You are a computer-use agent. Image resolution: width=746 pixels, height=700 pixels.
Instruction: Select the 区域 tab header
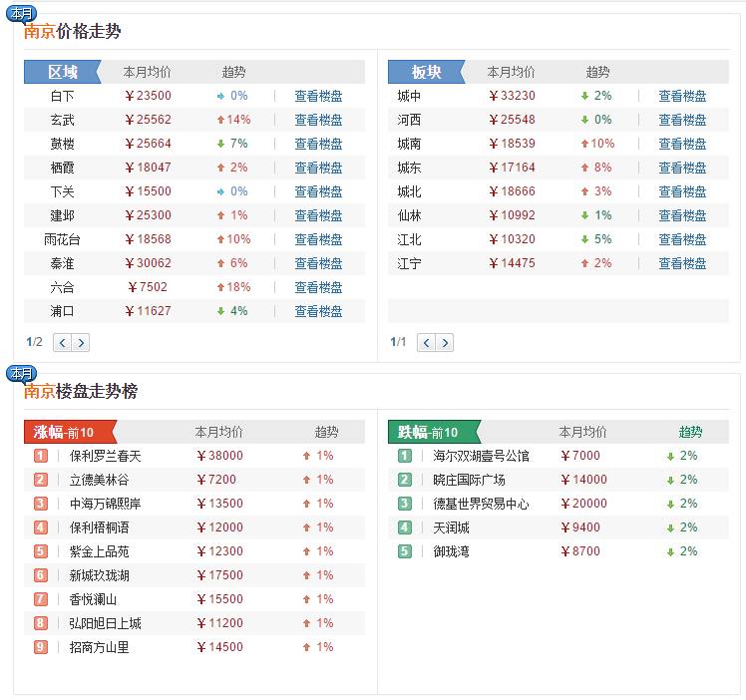pyautogui.click(x=62, y=72)
